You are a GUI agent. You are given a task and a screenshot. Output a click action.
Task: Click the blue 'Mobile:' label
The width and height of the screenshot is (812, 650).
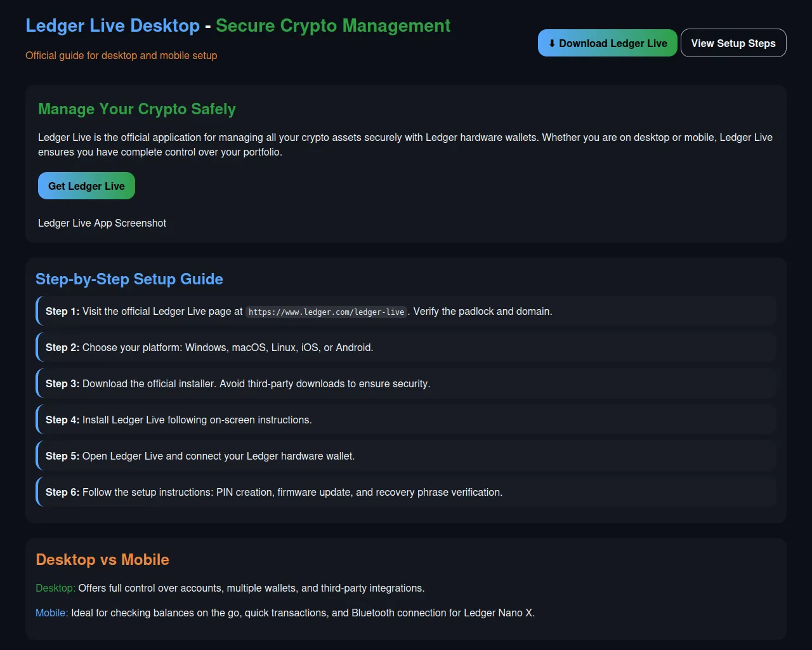point(52,613)
